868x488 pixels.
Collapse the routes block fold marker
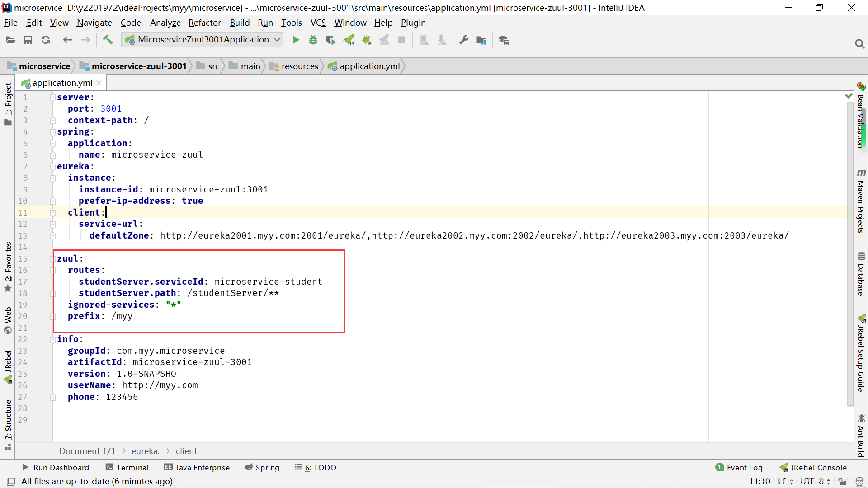(52, 270)
